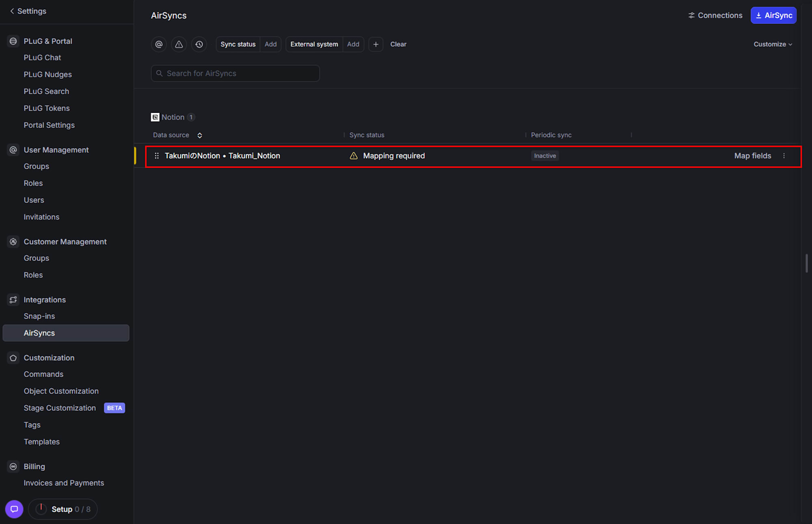Expand the Customize dropdown

coord(773,44)
